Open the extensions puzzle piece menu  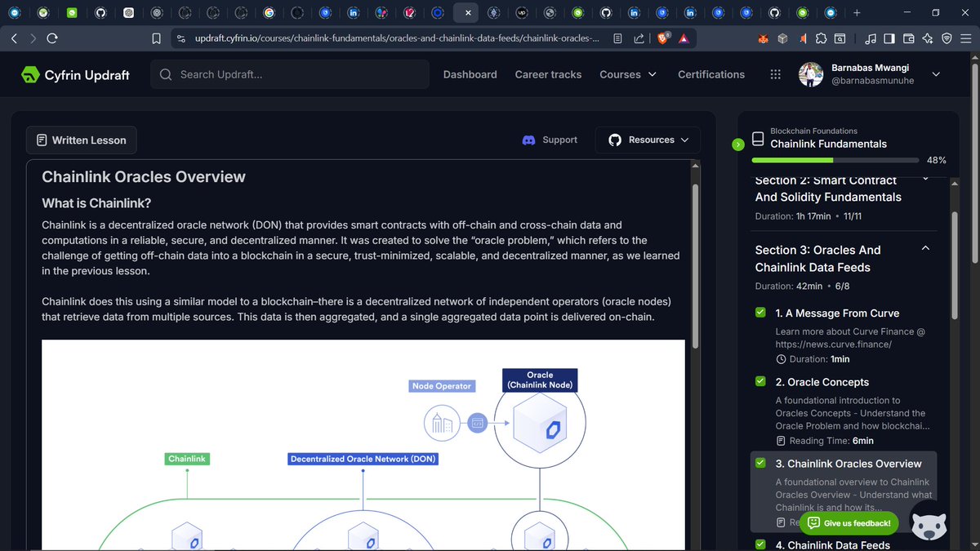821,38
